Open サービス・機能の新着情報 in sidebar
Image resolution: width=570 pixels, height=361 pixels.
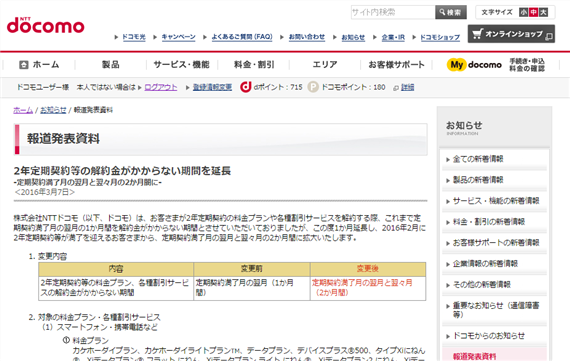pos(496,201)
